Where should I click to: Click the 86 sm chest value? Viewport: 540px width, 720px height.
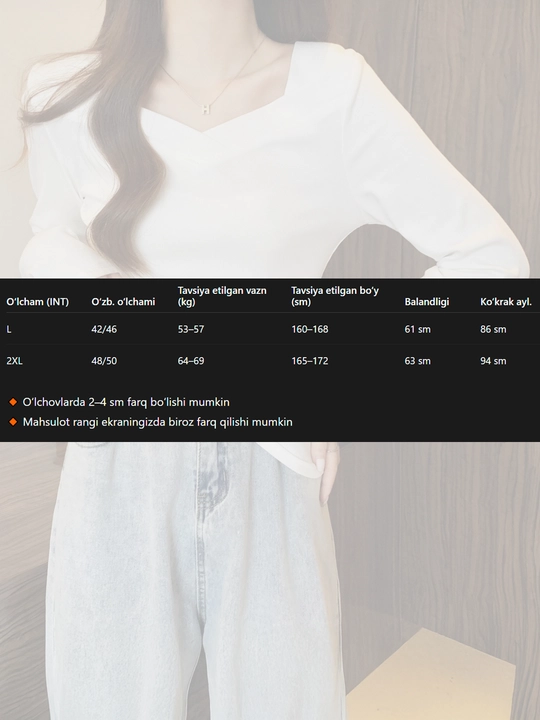tap(493, 329)
